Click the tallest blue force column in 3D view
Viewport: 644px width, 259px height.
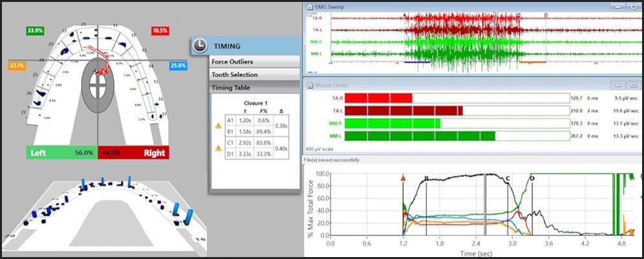click(x=189, y=217)
